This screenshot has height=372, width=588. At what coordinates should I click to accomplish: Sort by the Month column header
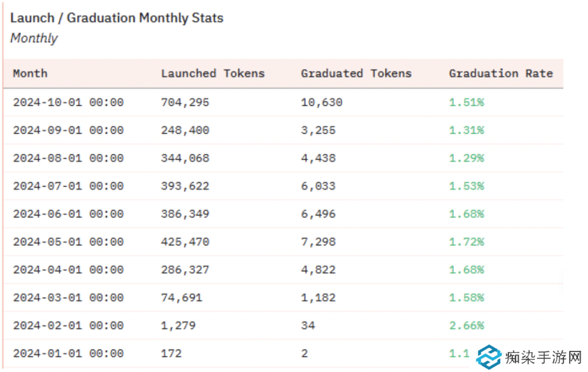pos(30,74)
